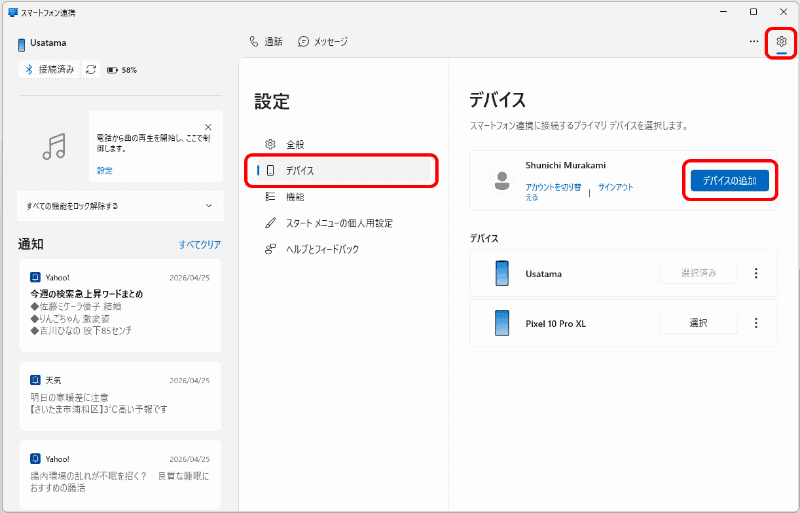
Task: Click the people icon beside ヘルプとフィードバック
Action: [x=270, y=249]
